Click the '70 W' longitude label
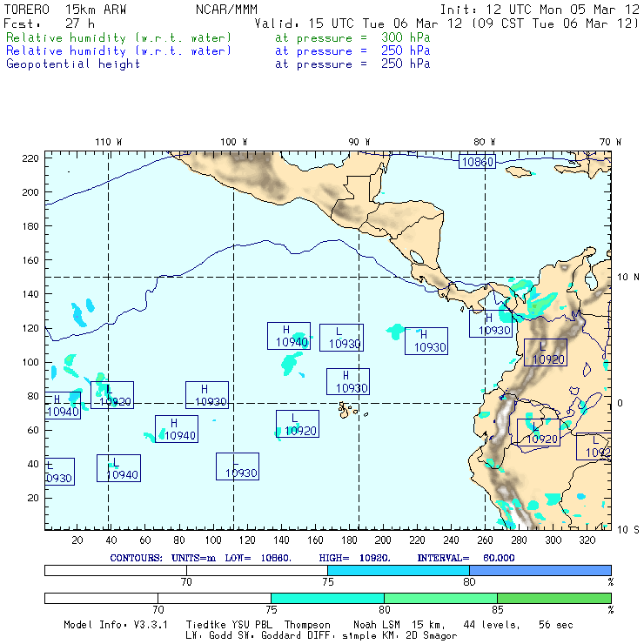 point(610,142)
